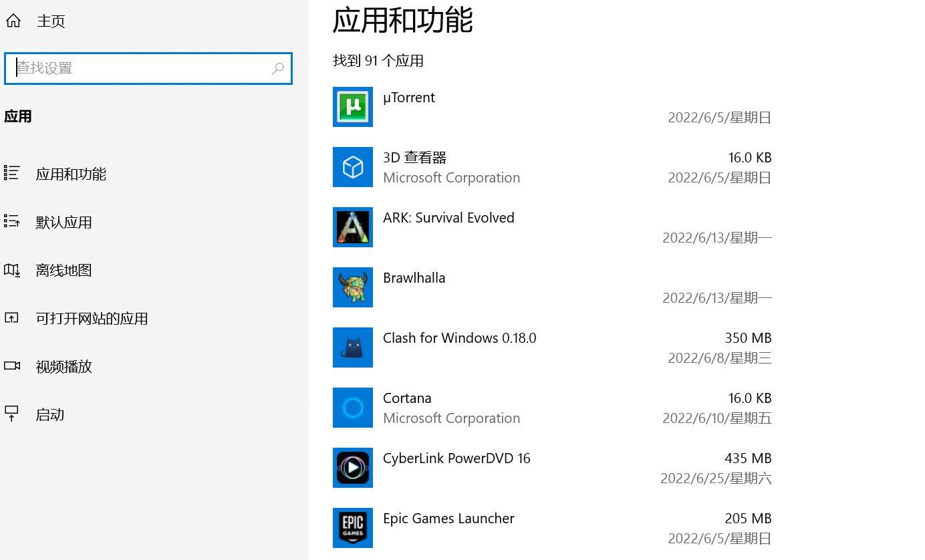
Task: Go to 主页 settings home
Action: (51, 21)
